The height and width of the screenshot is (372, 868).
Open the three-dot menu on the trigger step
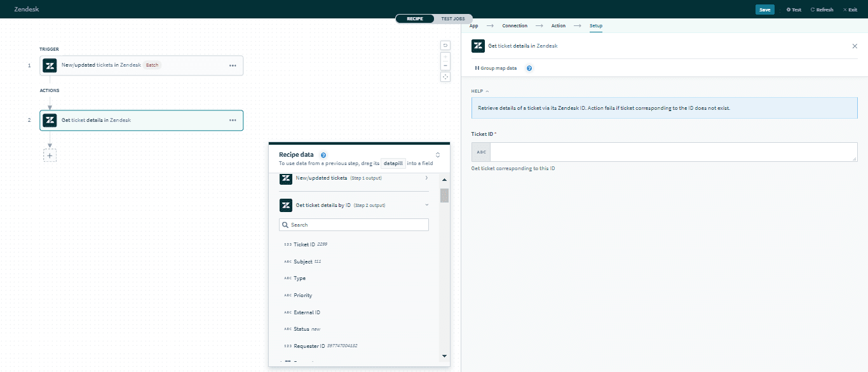tap(233, 65)
